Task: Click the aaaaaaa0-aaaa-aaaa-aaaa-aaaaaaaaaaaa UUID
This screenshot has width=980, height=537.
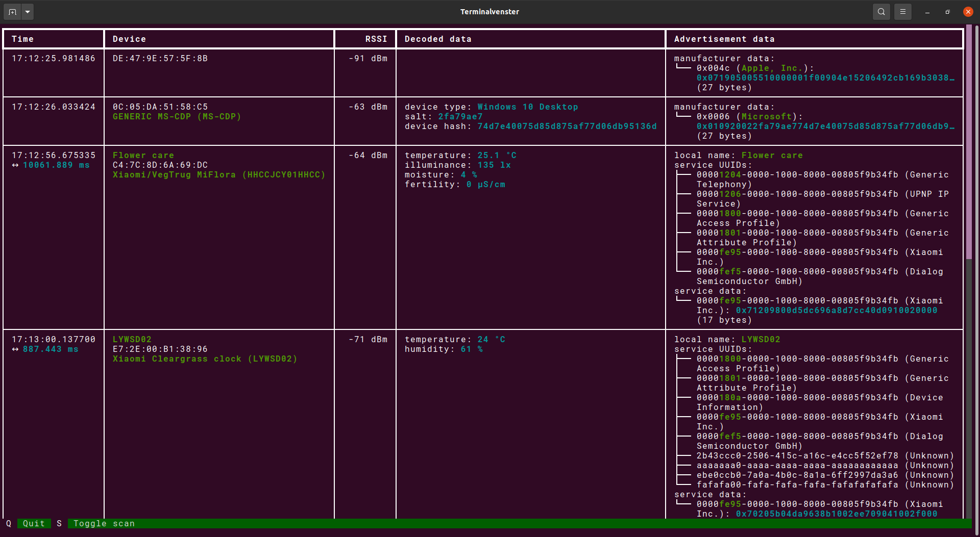Action: (x=797, y=466)
